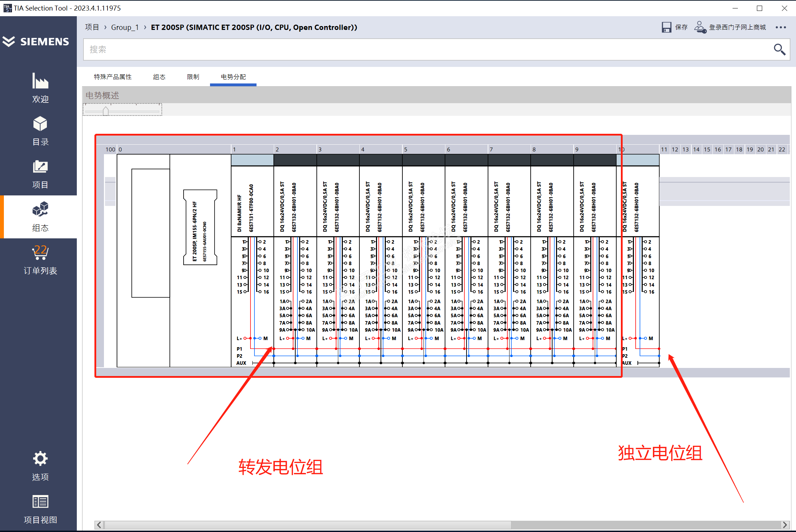796x532 pixels.
Task: Open the 项目 project icon
Action: point(40,167)
